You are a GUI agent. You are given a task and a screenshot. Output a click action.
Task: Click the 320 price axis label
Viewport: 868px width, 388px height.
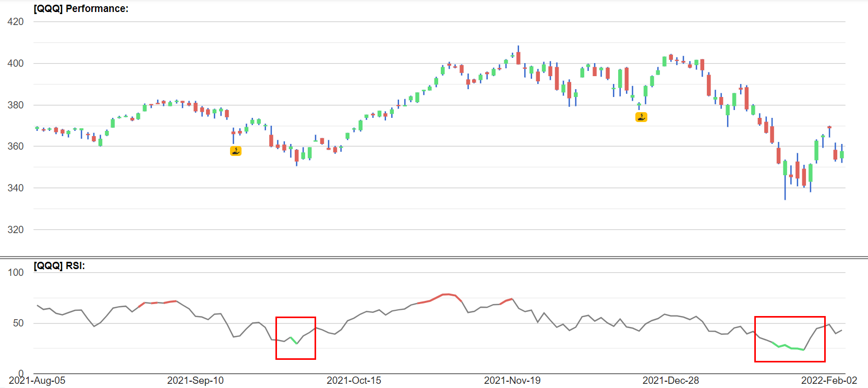(x=16, y=230)
